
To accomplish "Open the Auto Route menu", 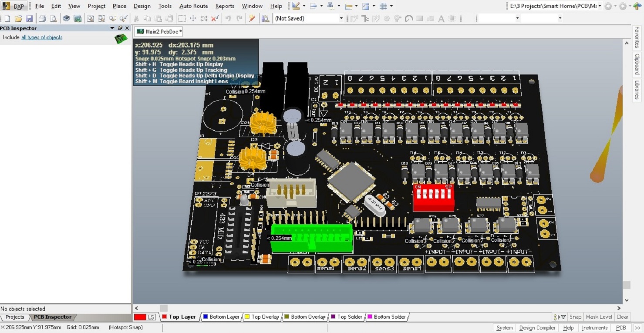I will tap(194, 6).
